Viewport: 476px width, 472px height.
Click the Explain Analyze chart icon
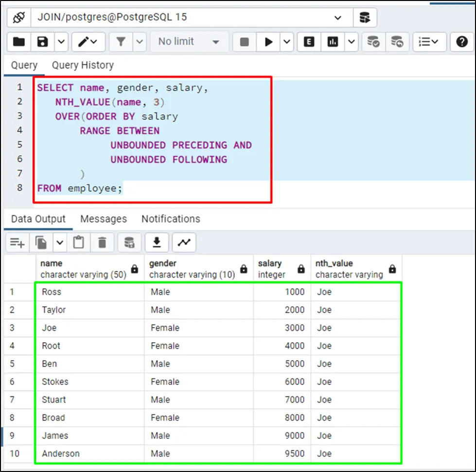click(333, 42)
